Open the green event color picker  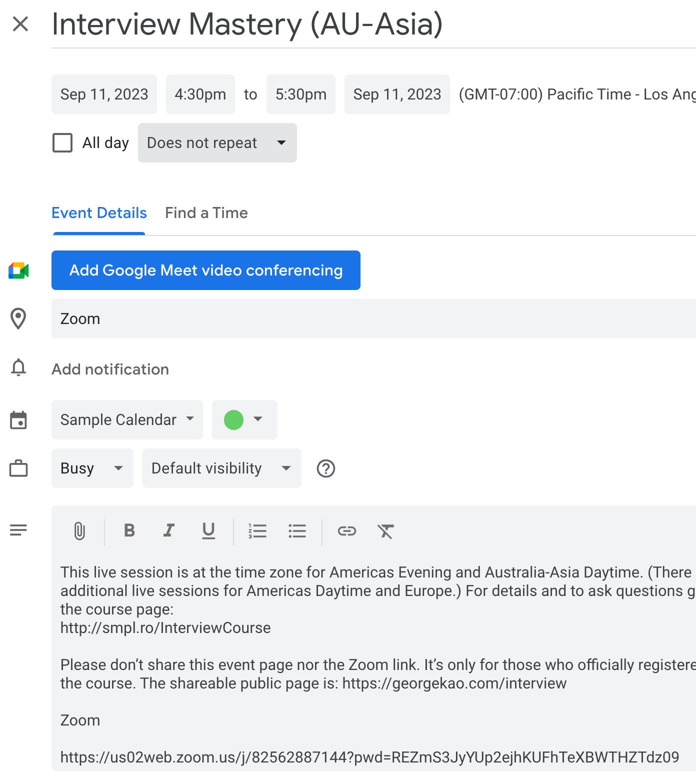click(244, 419)
